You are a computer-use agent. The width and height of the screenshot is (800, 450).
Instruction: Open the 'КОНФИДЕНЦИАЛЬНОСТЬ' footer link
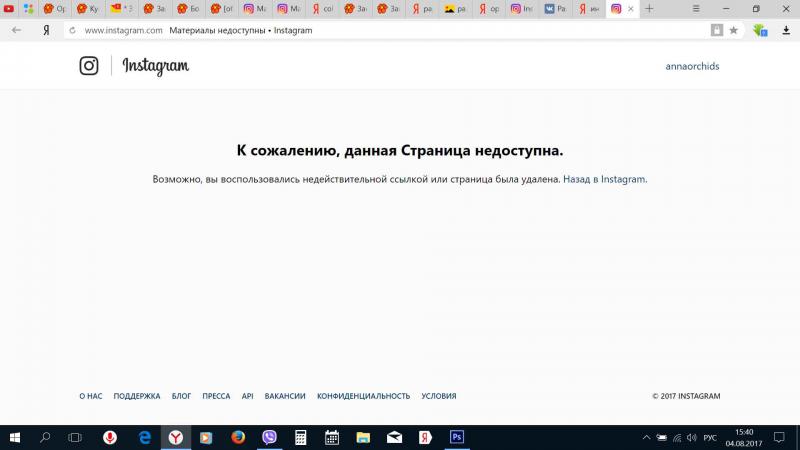coord(363,396)
